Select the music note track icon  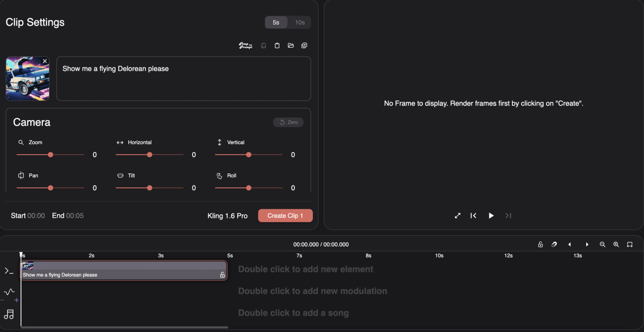coord(9,314)
